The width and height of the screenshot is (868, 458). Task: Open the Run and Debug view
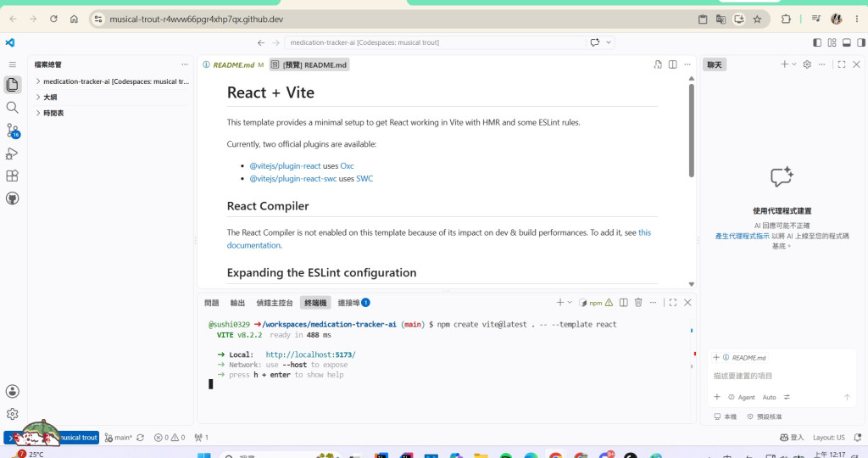tap(12, 154)
